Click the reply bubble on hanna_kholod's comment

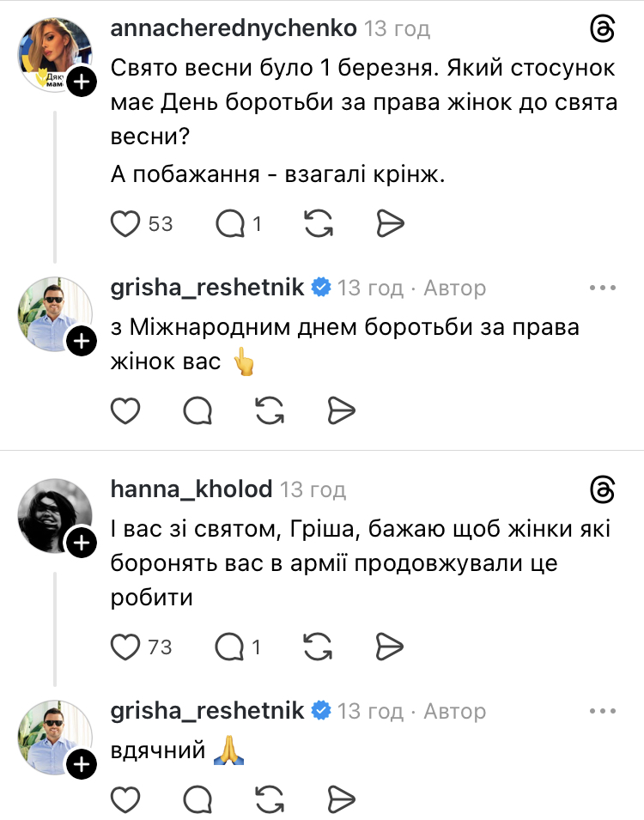coord(228,647)
